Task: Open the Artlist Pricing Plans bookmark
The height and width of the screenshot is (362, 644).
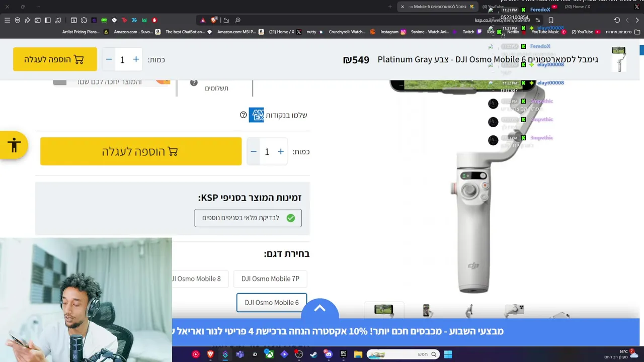Action: pyautogui.click(x=85, y=32)
